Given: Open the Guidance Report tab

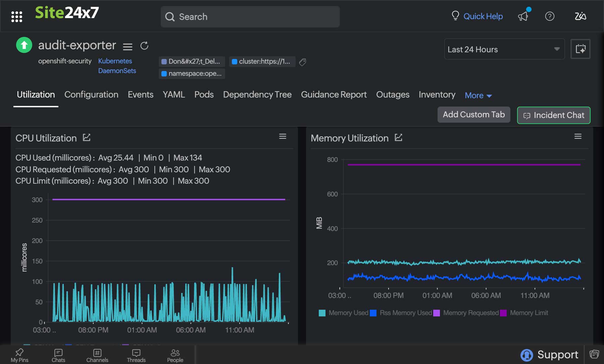Looking at the screenshot, I should click(334, 95).
